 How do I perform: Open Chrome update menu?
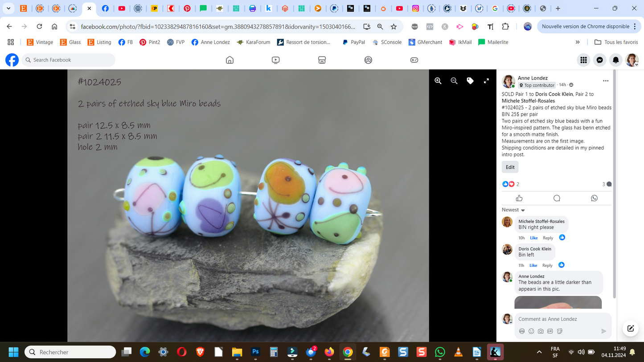(589, 26)
